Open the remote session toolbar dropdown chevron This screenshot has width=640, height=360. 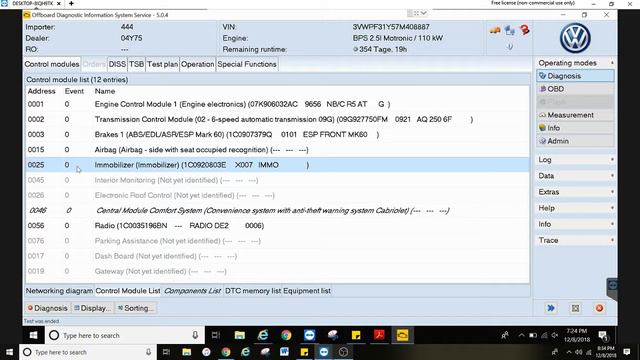pyautogui.click(x=423, y=13)
